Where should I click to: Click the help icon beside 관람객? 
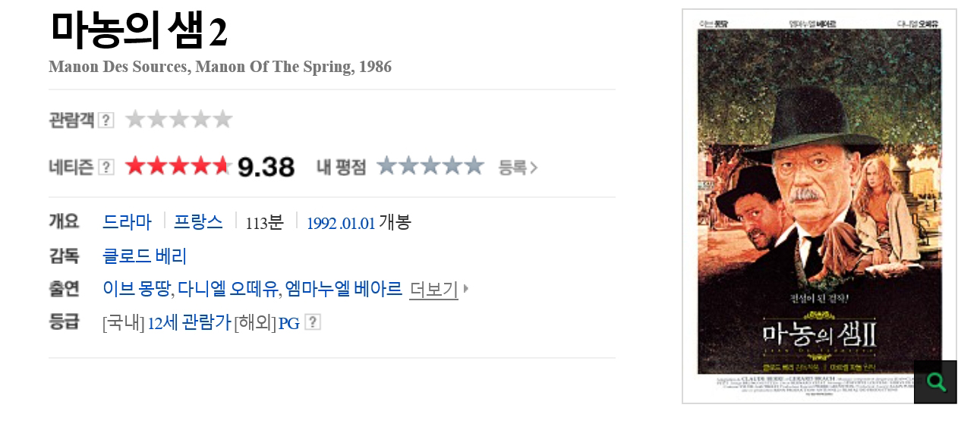point(106,120)
